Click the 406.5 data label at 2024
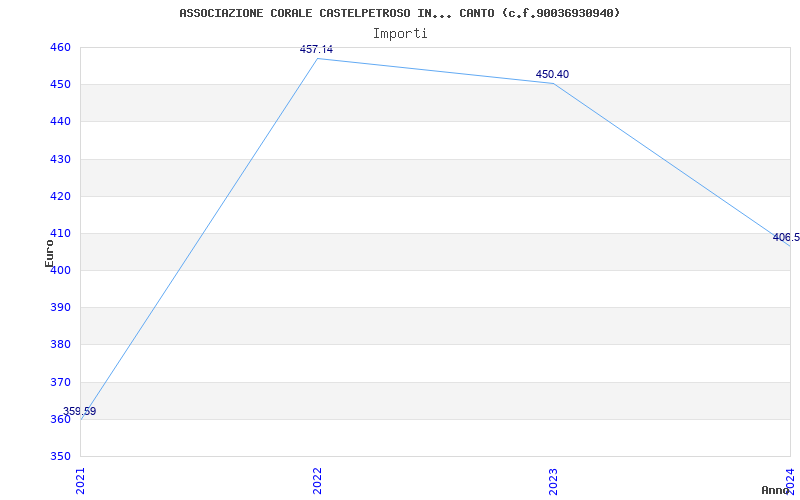This screenshot has width=800, height=500. click(786, 237)
